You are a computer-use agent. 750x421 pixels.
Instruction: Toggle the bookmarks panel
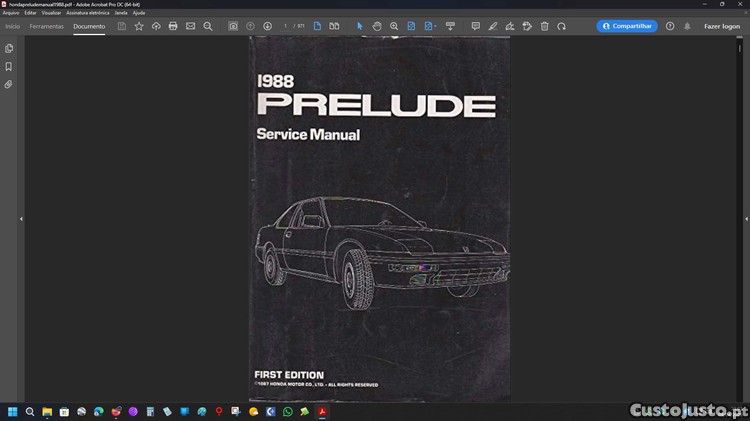9,66
